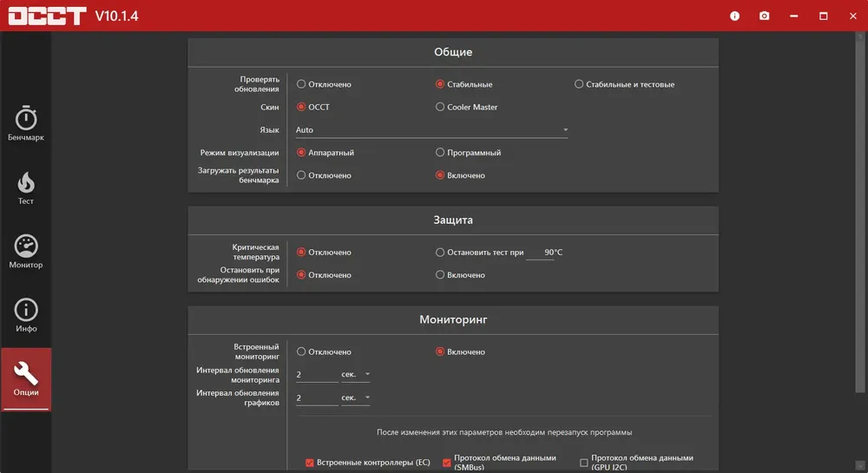Uncheck Встроенные контроллеры (EC)
868x473 pixels.
[310, 463]
